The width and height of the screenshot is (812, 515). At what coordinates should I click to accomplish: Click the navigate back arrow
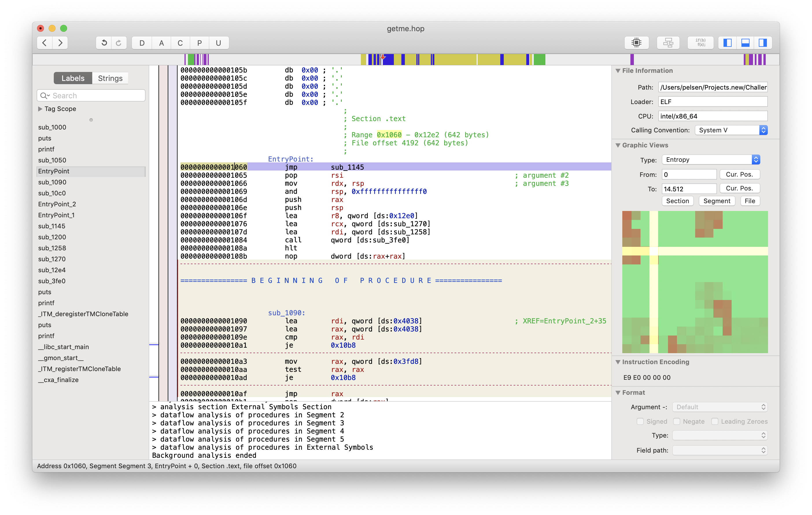[x=45, y=43]
